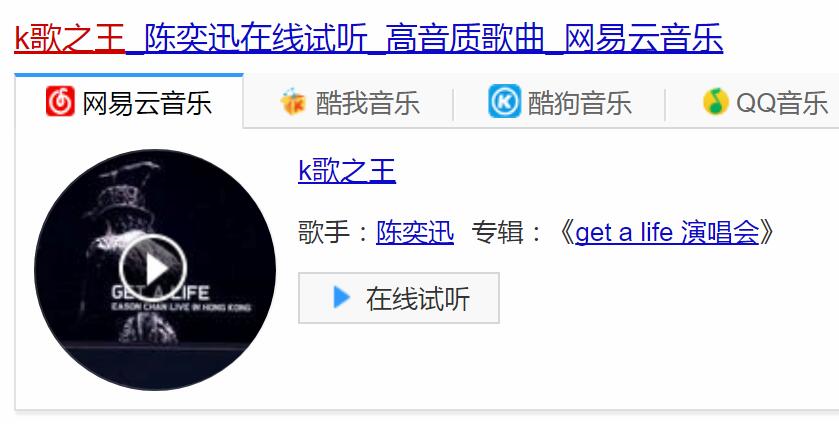Open the red k歌之王 keyword in the headline

69,38
